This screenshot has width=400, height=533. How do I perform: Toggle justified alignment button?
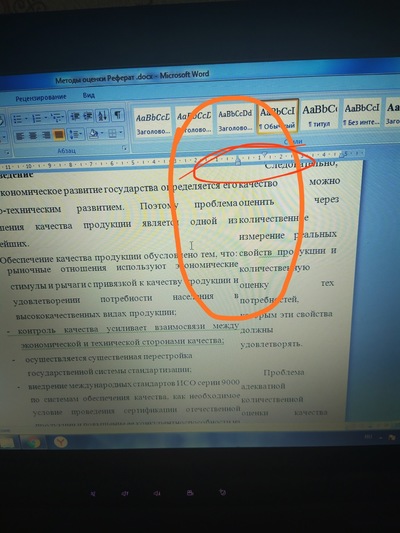pyautogui.click(x=59, y=135)
